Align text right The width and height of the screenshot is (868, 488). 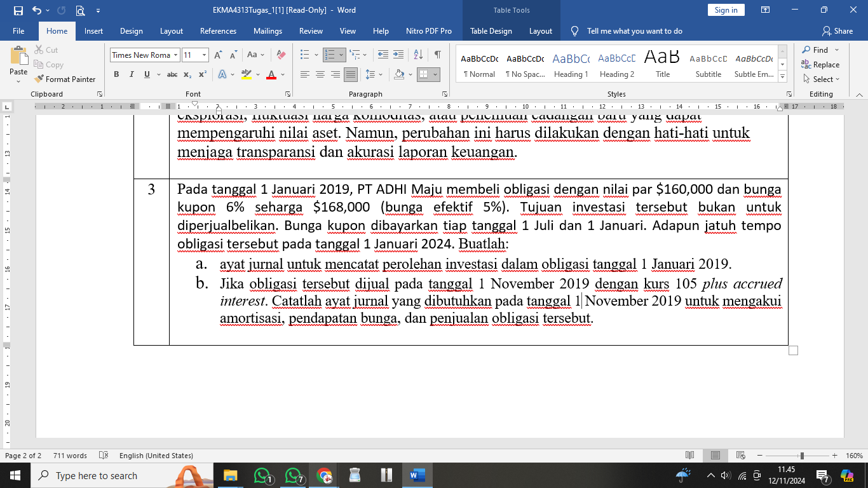336,74
